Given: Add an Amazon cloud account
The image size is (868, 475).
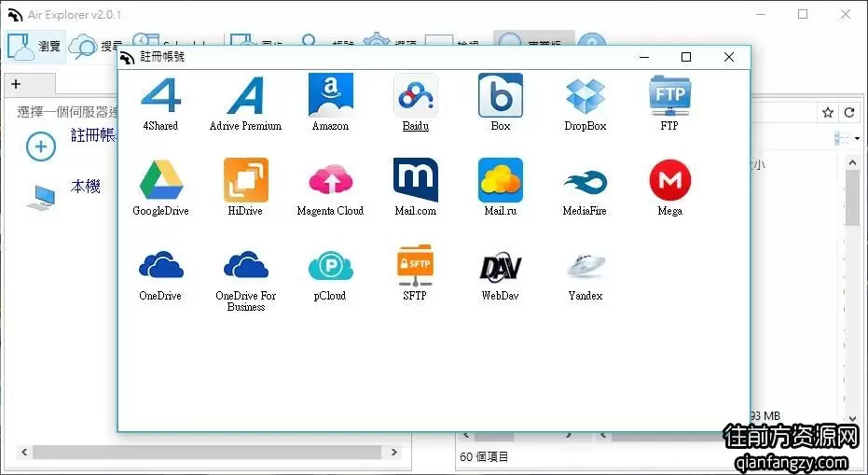Looking at the screenshot, I should click(330, 104).
